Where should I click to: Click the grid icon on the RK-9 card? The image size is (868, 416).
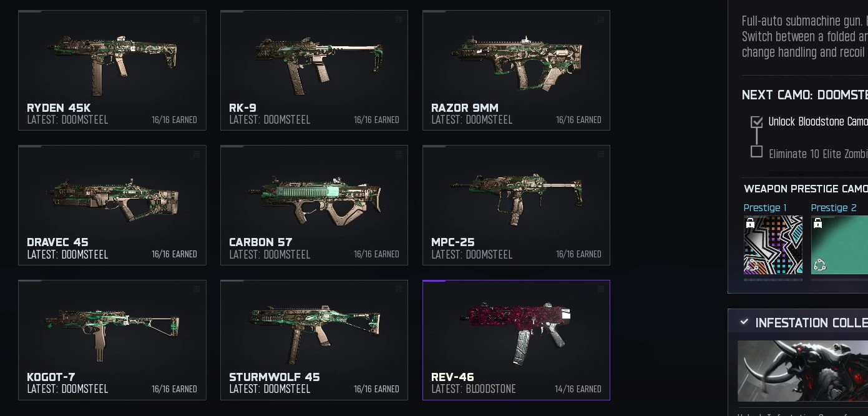coord(399,19)
